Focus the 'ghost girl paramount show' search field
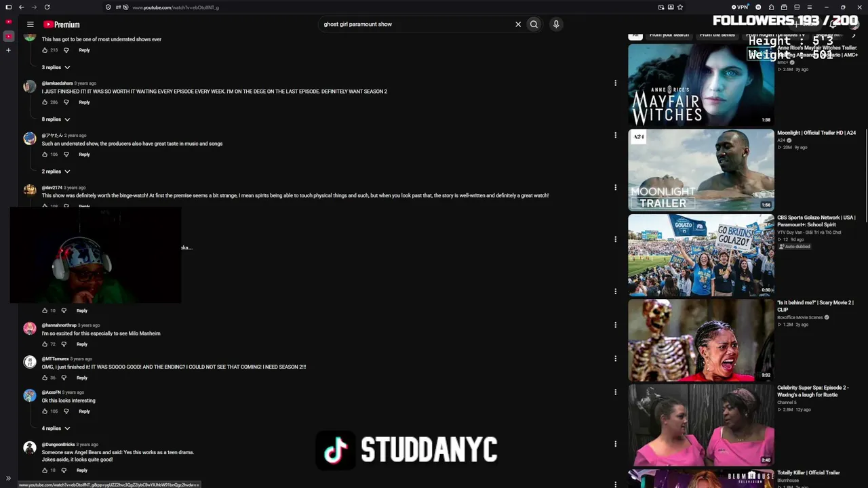Viewport: 868px width, 488px height. click(415, 24)
